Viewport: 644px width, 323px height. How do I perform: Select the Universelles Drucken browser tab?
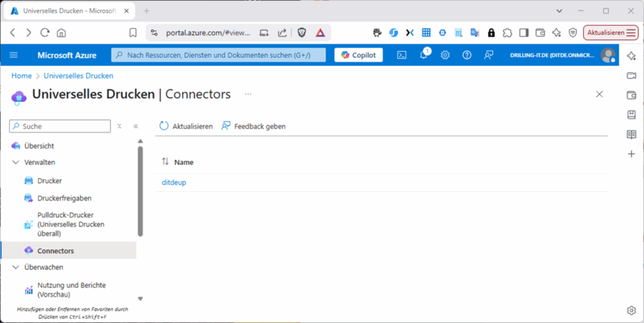(69, 11)
